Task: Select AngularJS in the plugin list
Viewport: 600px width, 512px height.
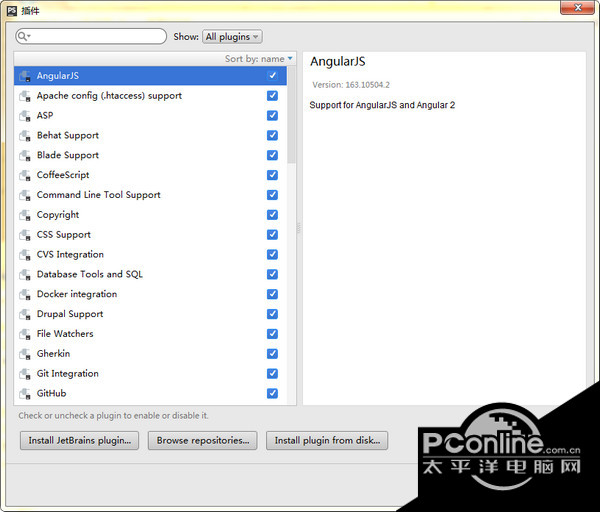Action: point(150,76)
